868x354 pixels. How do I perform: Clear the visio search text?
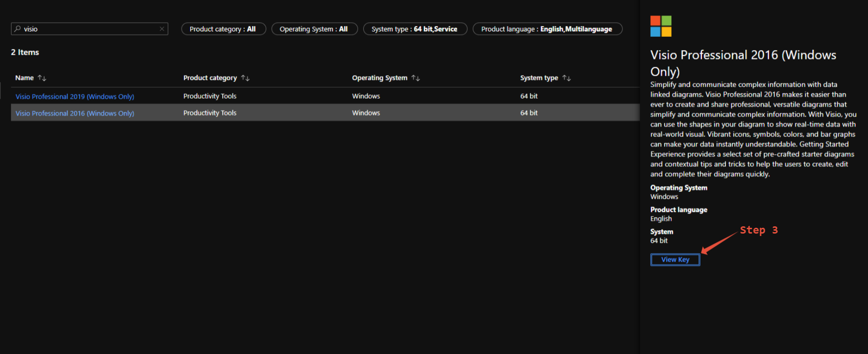162,29
